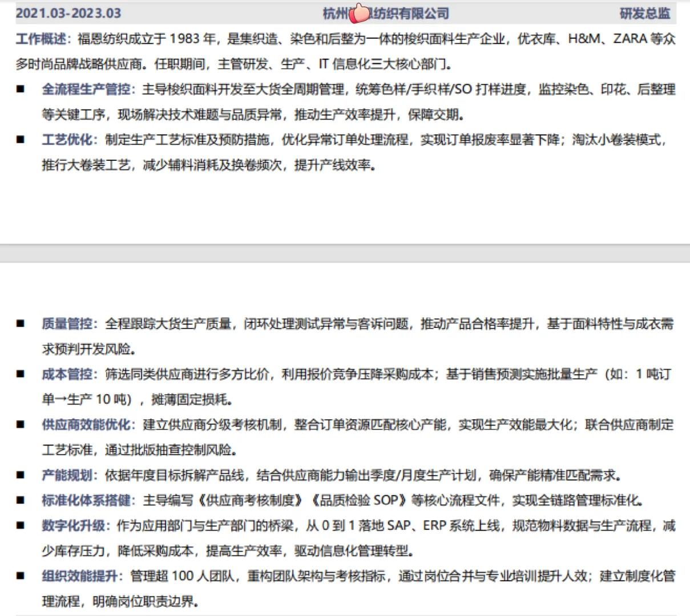The width and height of the screenshot is (690, 616).
Task: Click the gray page break band between the pages
Action: pos(345,254)
